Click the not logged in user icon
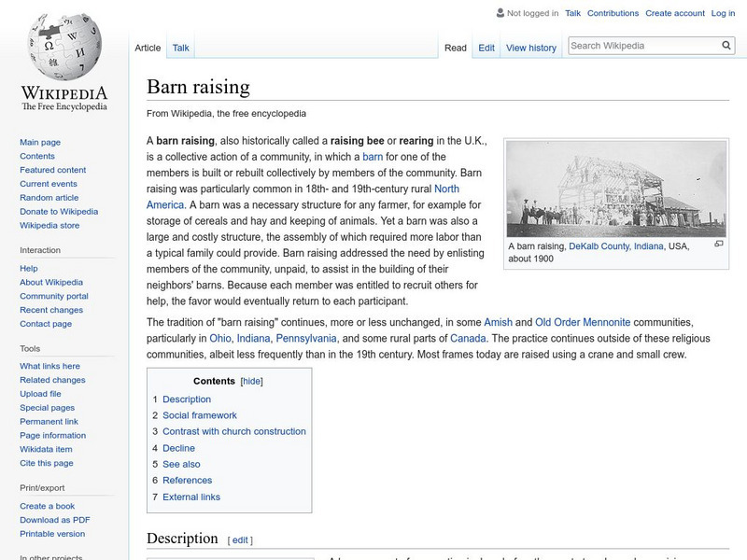Screen dimensions: 747x560 (x=500, y=14)
